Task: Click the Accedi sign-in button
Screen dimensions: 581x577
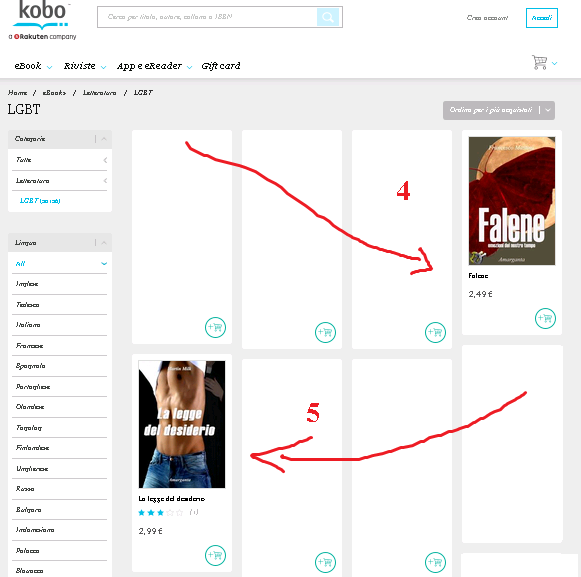Action: (x=542, y=18)
